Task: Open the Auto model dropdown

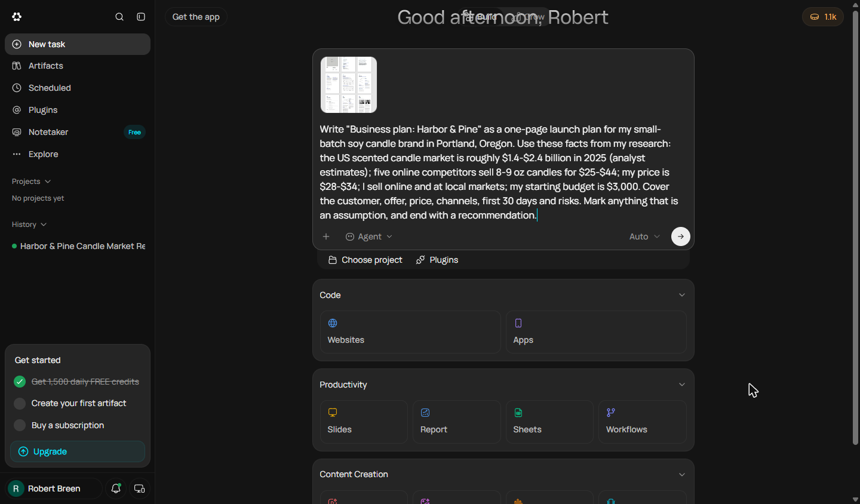Action: 645,236
